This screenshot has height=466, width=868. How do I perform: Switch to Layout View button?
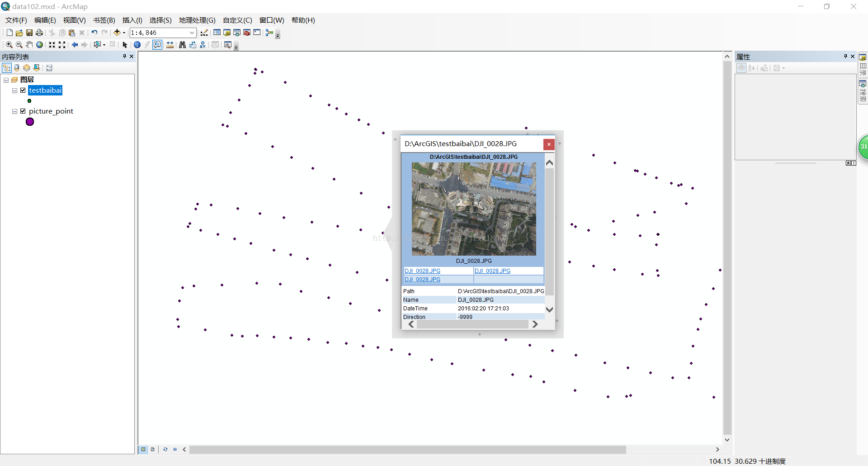point(153,449)
